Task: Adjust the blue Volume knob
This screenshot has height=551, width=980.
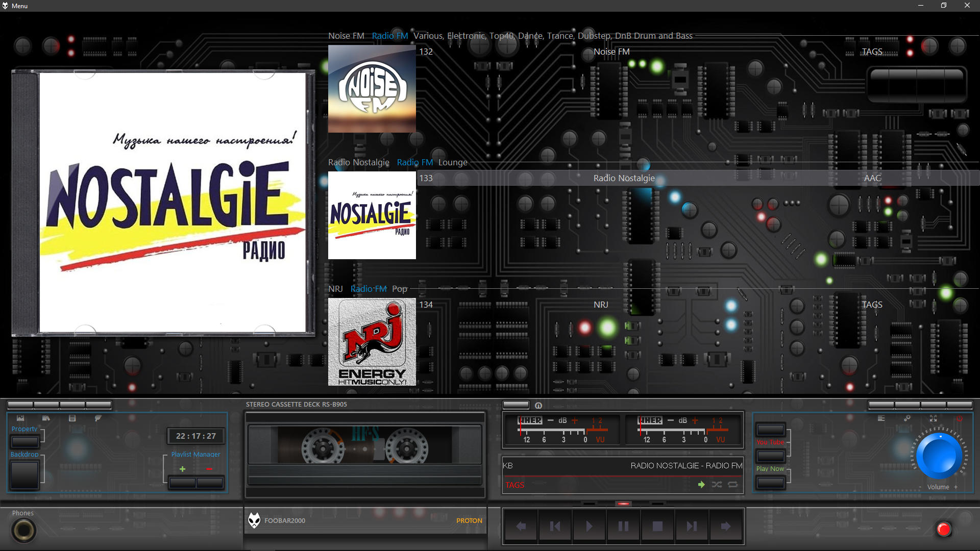Action: pos(939,456)
